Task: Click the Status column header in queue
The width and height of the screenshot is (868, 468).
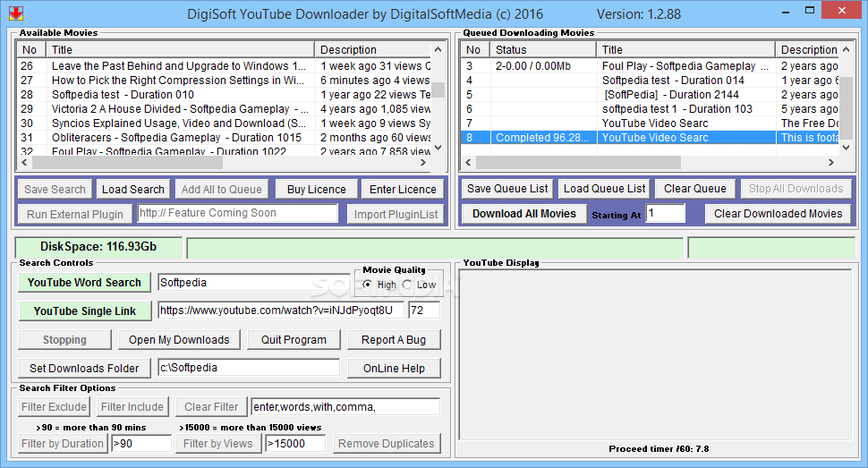Action: coord(543,50)
